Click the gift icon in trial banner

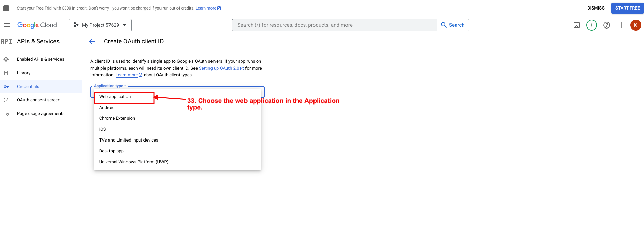tap(6, 8)
